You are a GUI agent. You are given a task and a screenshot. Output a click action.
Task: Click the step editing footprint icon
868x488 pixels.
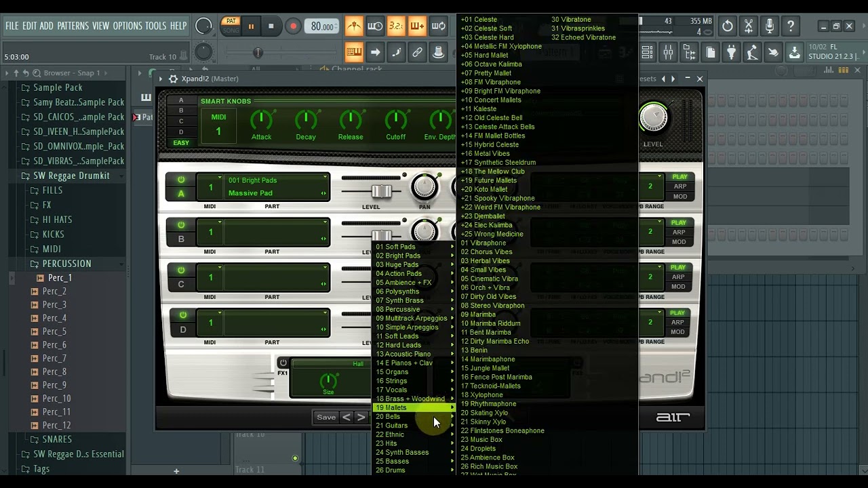pos(396,52)
